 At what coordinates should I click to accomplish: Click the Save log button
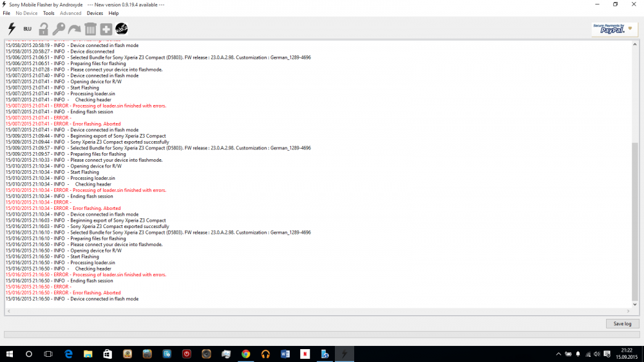pyautogui.click(x=622, y=324)
